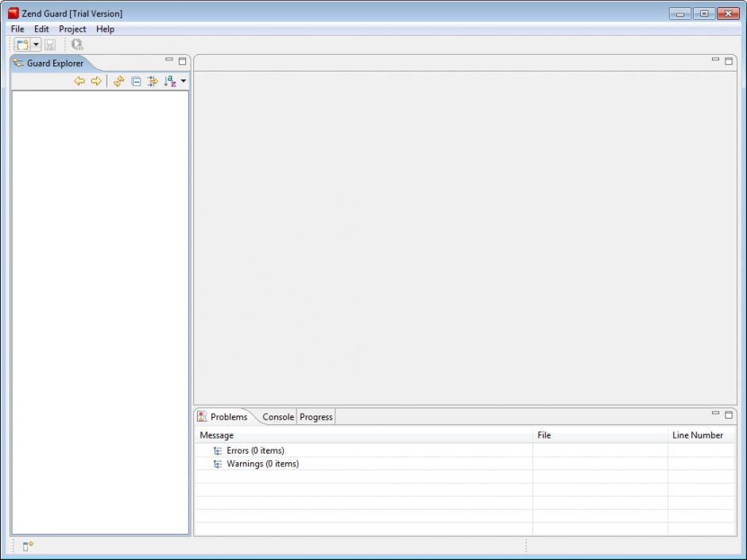Screen dimensions: 747x560
Task: Open the File menu
Action: [x=17, y=29]
